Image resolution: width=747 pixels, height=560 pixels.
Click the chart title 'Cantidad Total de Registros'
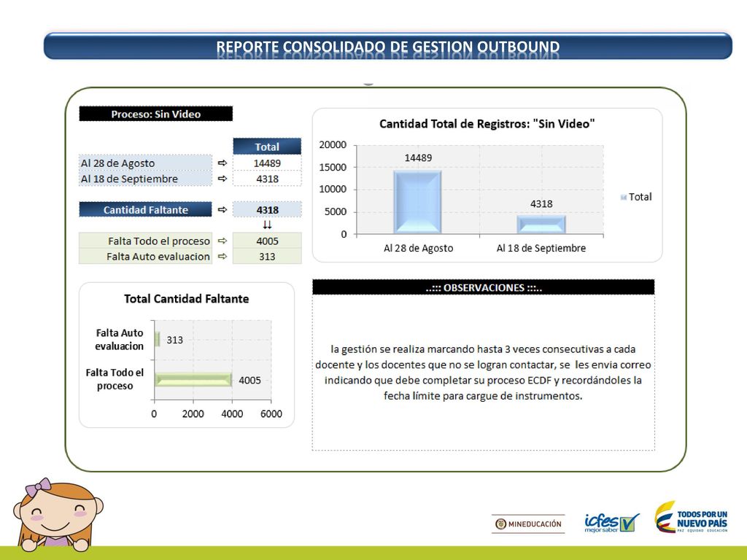487,124
